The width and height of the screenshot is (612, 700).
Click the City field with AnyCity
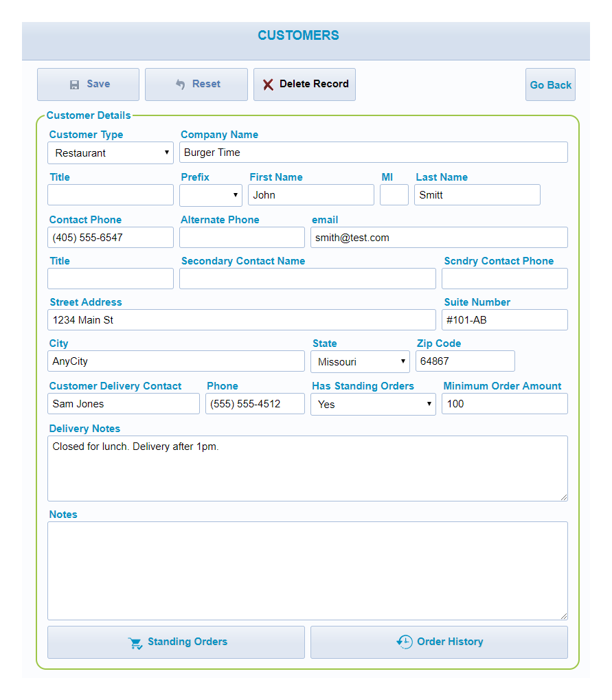pos(176,361)
